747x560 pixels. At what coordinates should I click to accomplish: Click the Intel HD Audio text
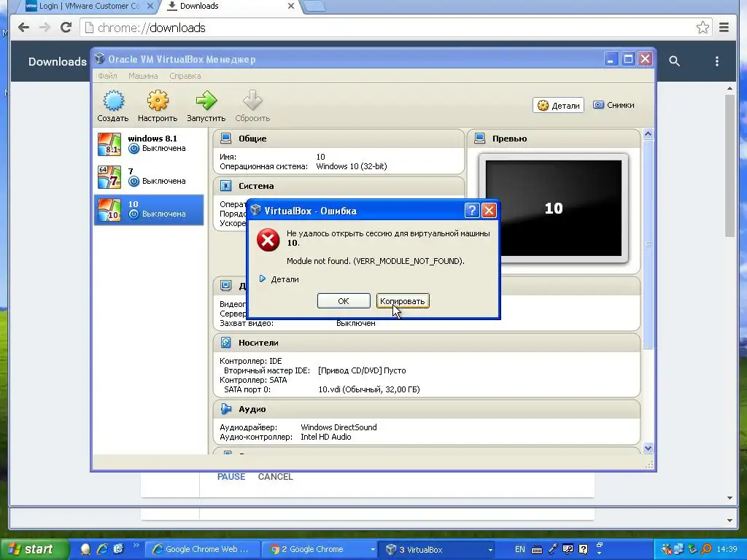click(x=326, y=437)
